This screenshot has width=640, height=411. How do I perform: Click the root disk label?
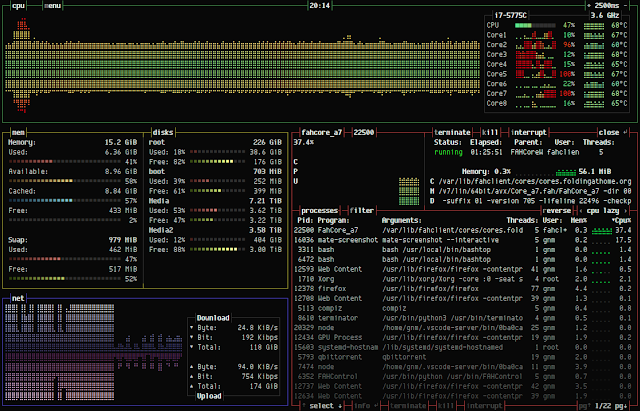tap(157, 142)
